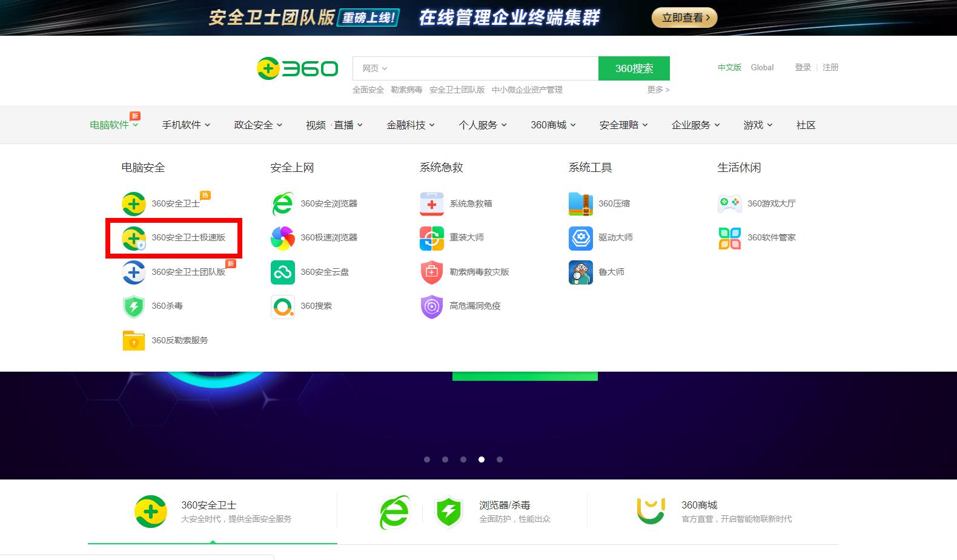957x560 pixels.
Task: Click the bottom browser e icon
Action: (x=394, y=512)
